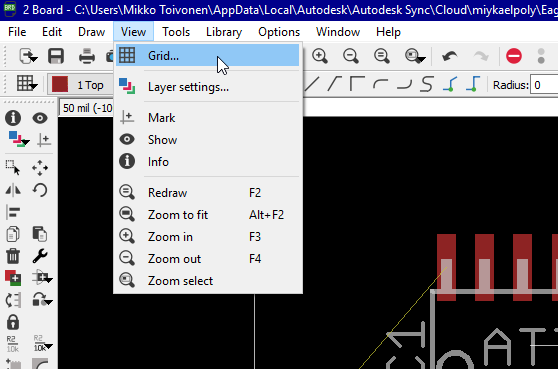Choose Mark in the View menu
The height and width of the screenshot is (369, 558).
207,118
